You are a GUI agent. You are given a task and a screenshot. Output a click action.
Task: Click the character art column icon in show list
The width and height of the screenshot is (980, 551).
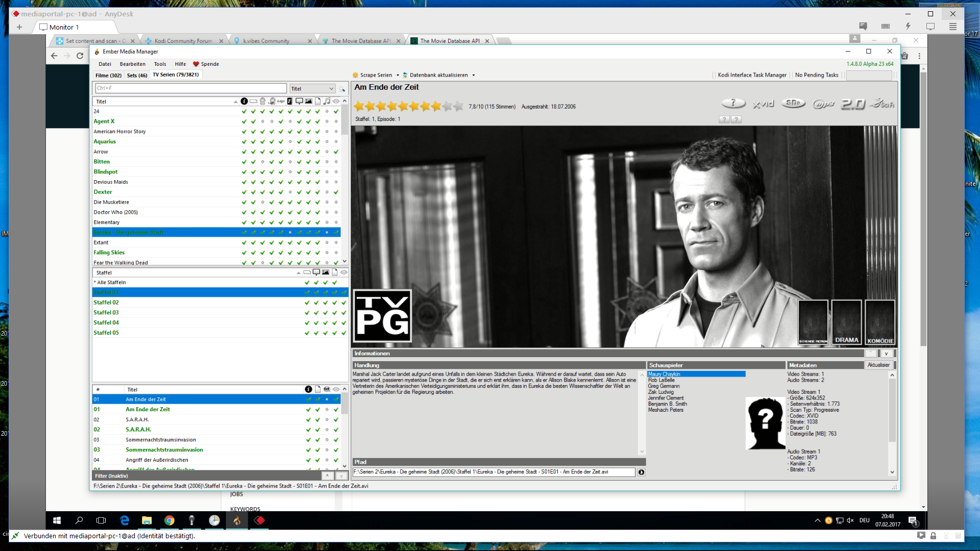pos(262,101)
